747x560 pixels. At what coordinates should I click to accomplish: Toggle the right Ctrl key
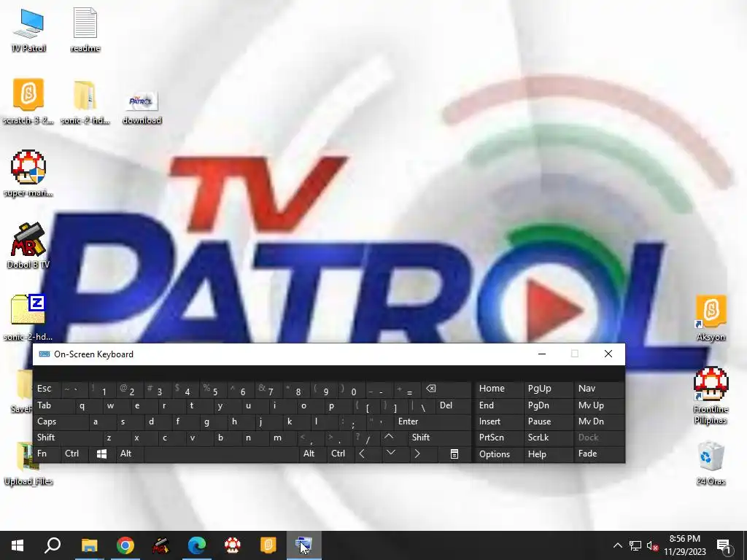[340, 454]
